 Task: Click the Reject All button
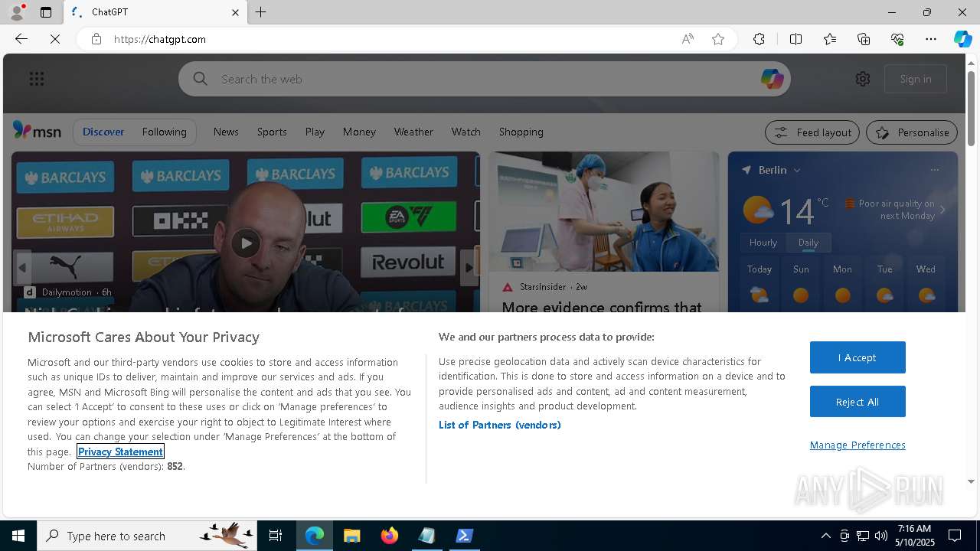coord(857,402)
